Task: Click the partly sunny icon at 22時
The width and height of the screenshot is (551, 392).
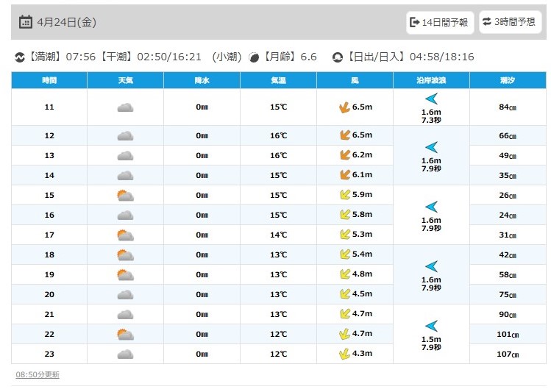Action: [x=125, y=334]
